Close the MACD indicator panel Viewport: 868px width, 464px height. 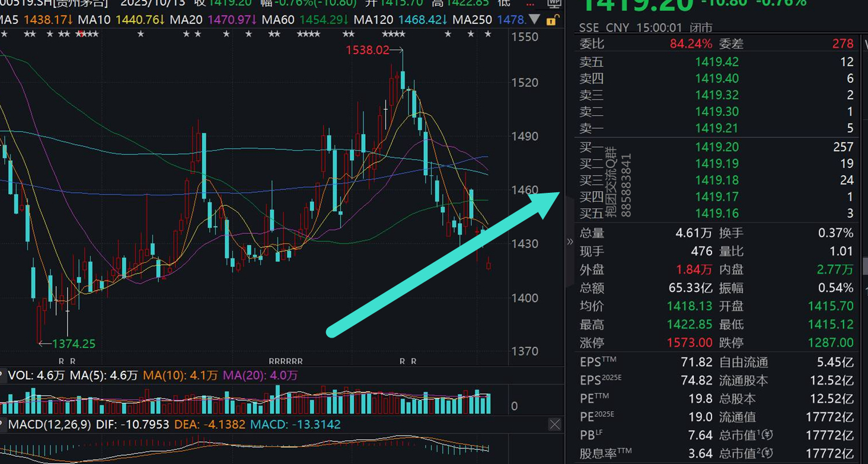(554, 424)
